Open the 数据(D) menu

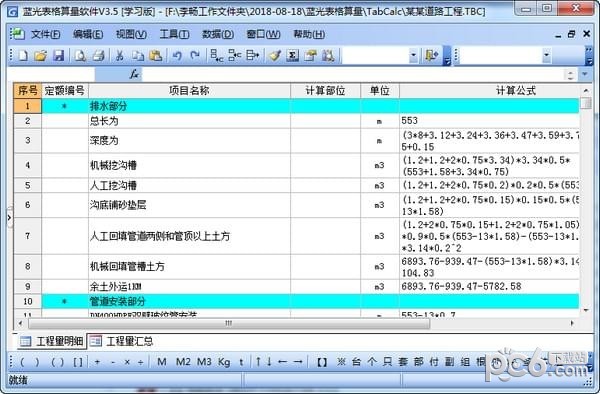pos(218,34)
